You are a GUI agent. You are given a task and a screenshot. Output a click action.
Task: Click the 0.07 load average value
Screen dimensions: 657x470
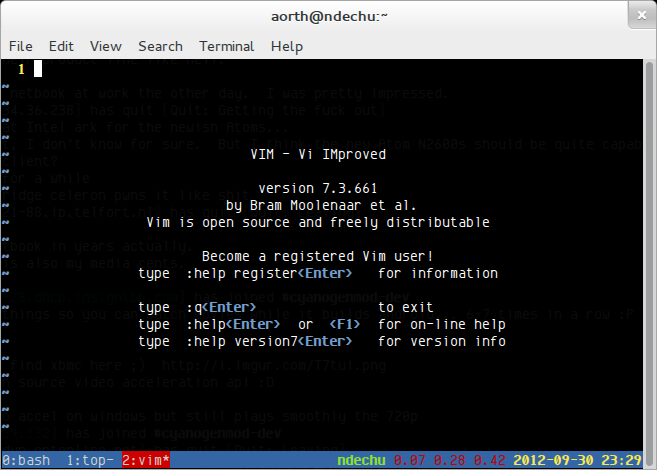pyautogui.click(x=409, y=460)
